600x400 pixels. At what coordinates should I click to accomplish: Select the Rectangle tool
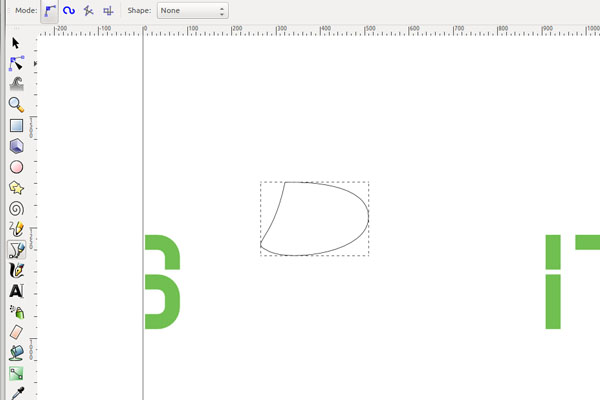tap(16, 126)
